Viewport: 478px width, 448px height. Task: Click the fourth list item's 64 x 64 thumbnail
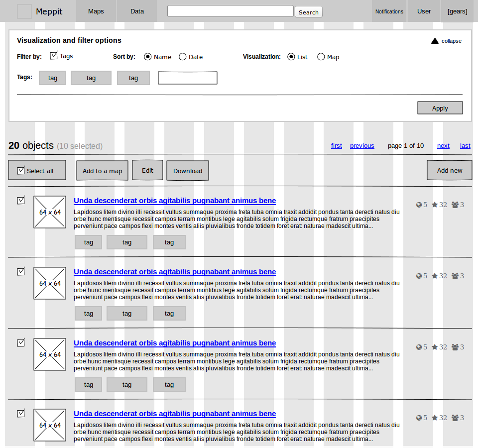50,425
